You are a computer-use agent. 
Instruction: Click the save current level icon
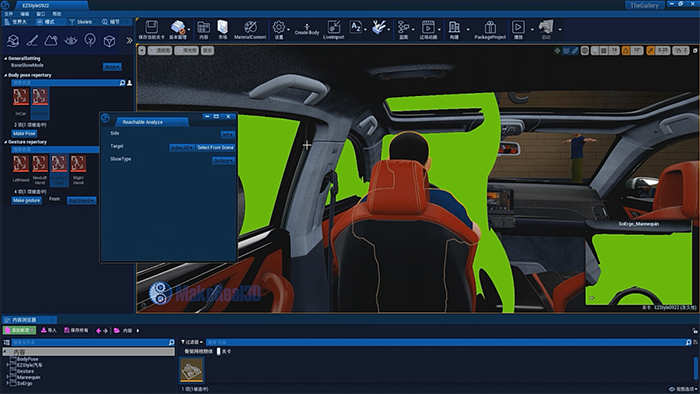pos(151,27)
